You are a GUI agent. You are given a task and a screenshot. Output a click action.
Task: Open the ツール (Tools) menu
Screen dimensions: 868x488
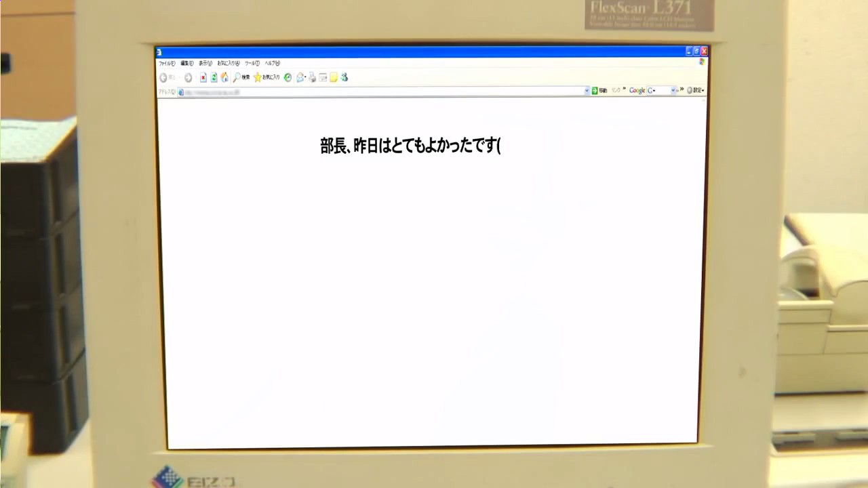coord(252,63)
